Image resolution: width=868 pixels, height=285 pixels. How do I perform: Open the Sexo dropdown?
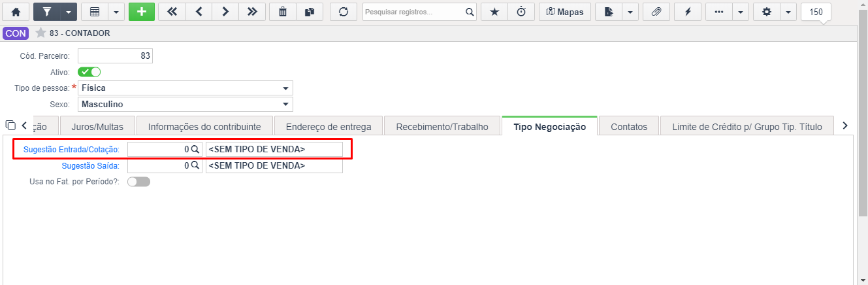click(185, 104)
